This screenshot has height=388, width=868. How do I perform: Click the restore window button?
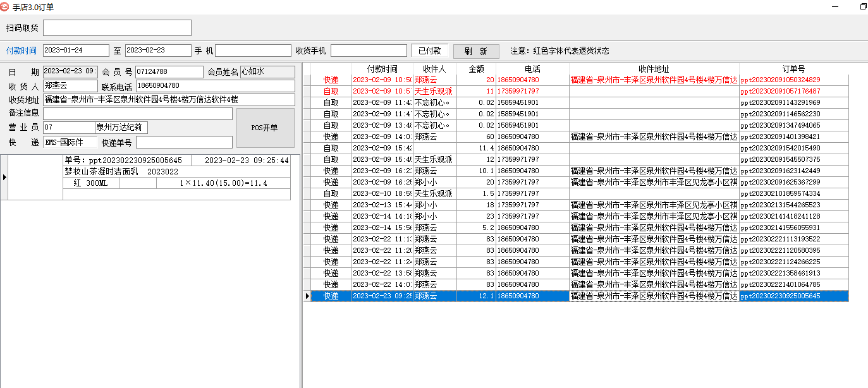tap(863, 6)
